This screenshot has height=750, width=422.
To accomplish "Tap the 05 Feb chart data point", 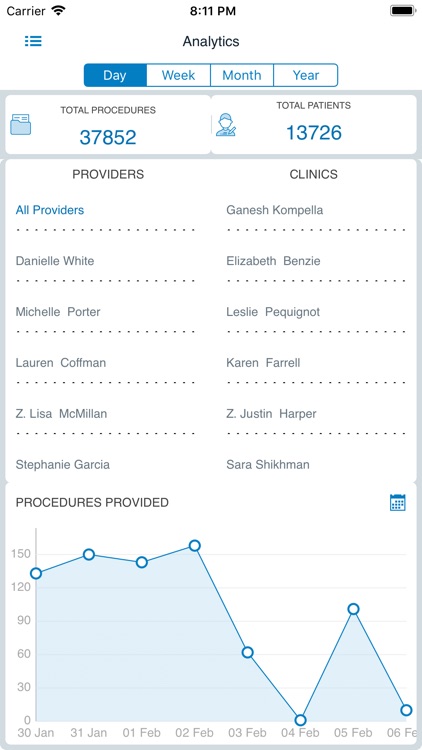I will 354,609.
